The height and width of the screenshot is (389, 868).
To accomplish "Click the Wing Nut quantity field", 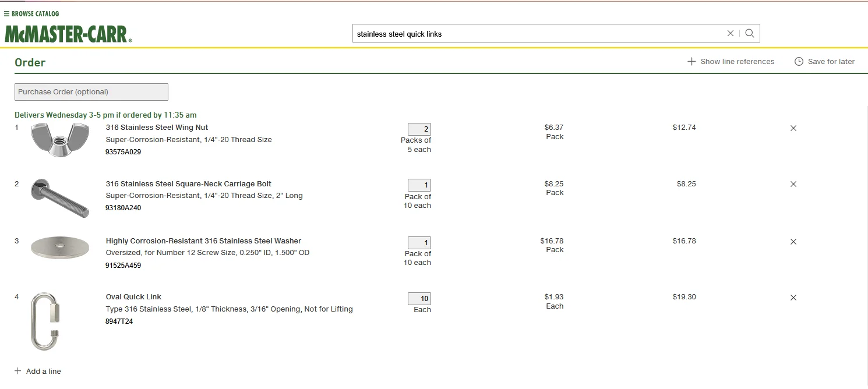I will point(419,129).
